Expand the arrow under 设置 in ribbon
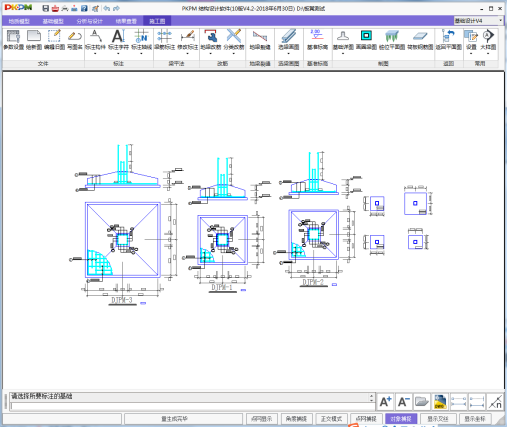The height and width of the screenshot is (427, 508). click(471, 54)
